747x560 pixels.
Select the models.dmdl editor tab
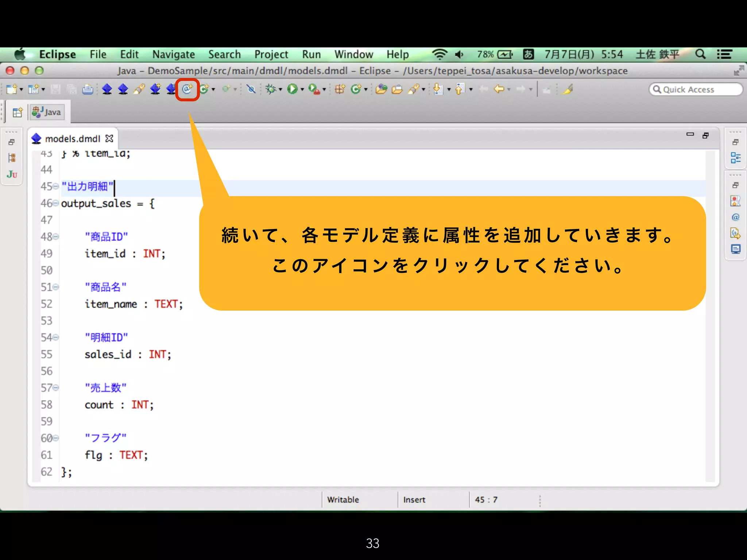72,139
